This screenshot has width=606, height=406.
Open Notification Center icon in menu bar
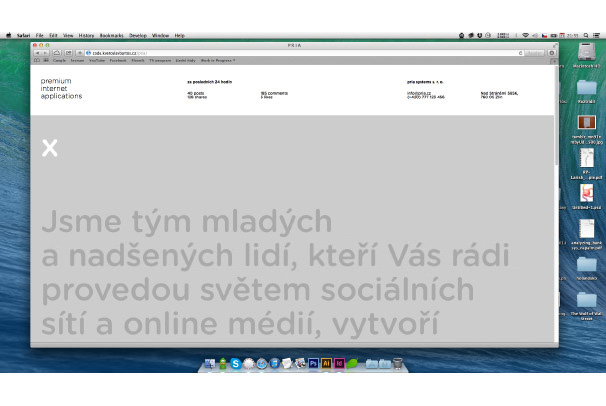tap(597, 35)
